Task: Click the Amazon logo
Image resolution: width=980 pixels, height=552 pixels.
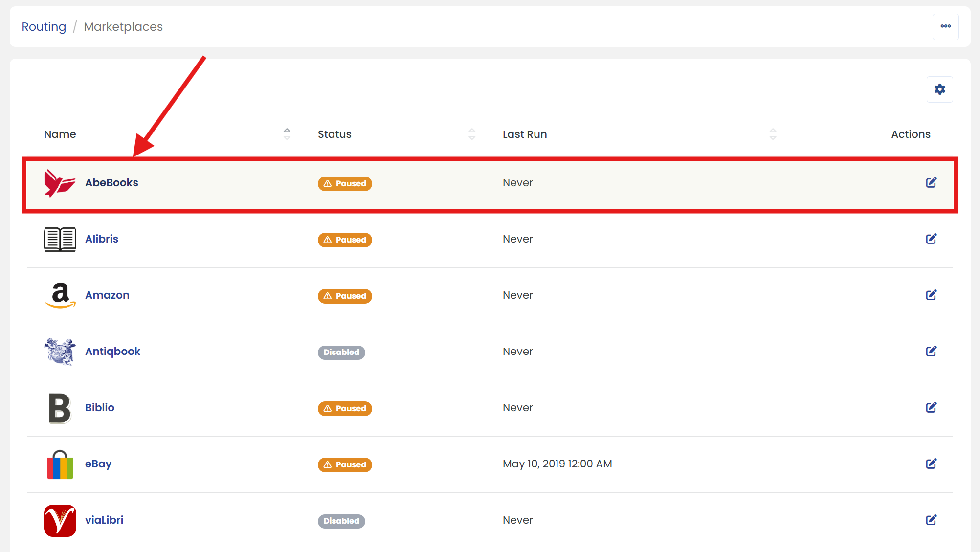Action: point(60,295)
